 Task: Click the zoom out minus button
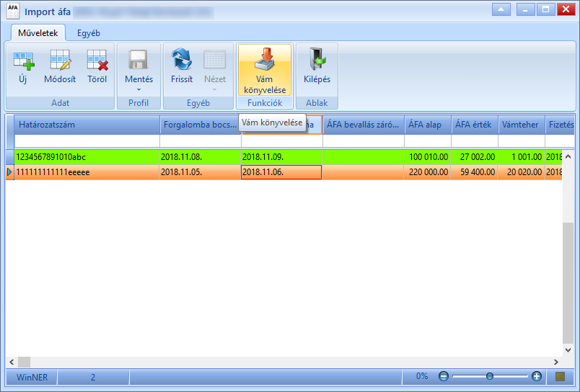444,376
